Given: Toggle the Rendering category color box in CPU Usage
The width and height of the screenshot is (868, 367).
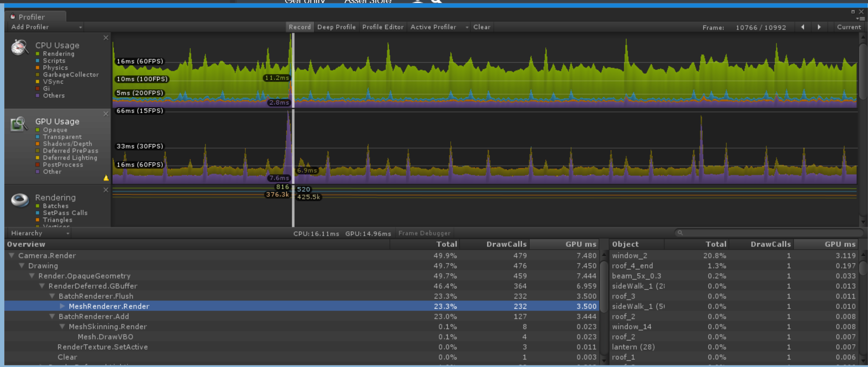Looking at the screenshot, I should click(38, 54).
